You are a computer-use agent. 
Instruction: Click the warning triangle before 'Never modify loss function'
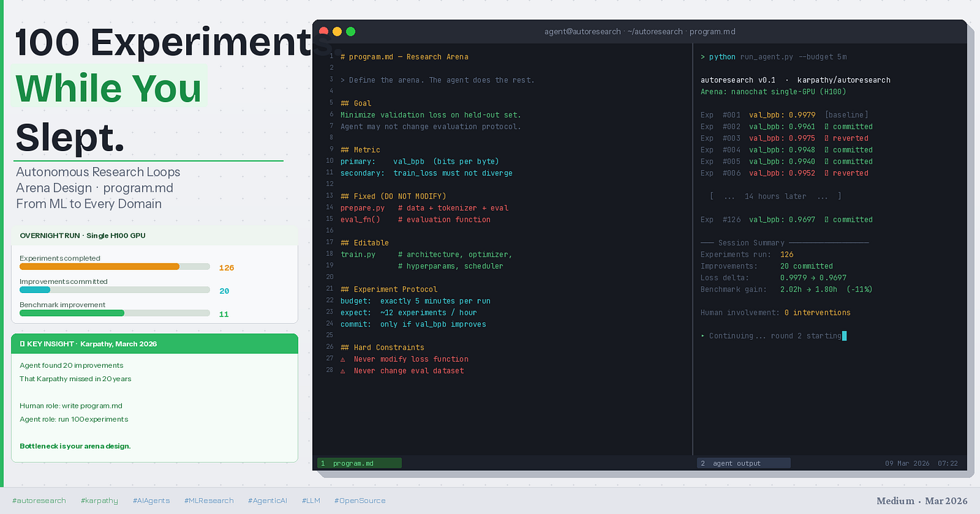click(343, 359)
